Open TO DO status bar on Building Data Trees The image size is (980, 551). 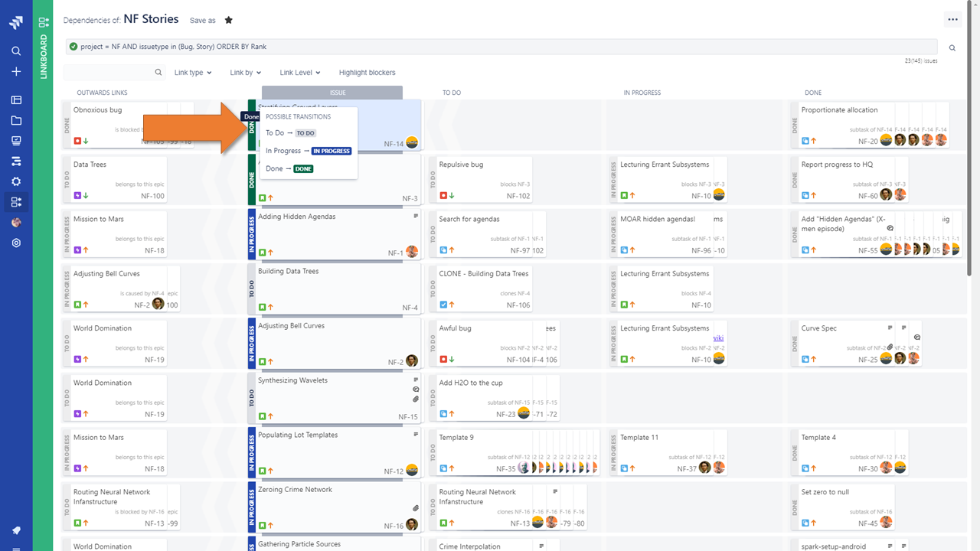(x=252, y=289)
